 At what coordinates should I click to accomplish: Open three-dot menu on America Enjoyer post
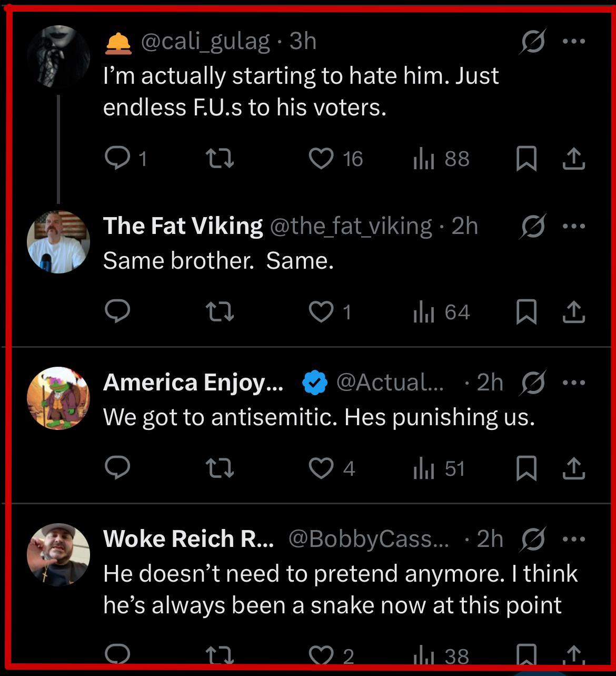coord(573,383)
